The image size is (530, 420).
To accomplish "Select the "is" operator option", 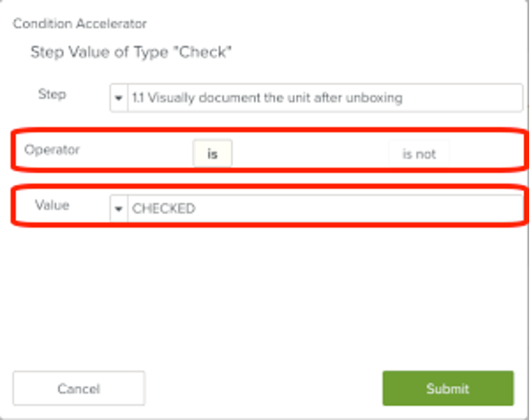I will tap(212, 154).
